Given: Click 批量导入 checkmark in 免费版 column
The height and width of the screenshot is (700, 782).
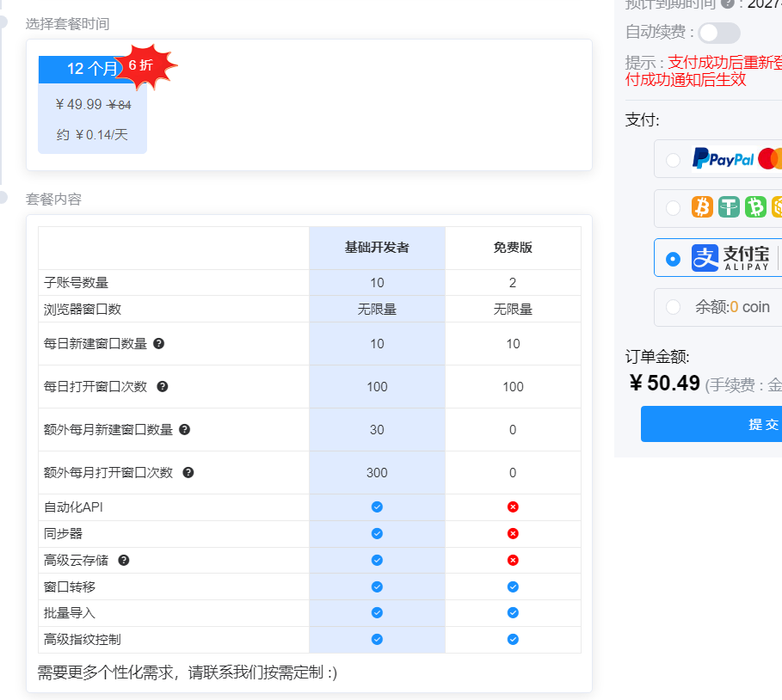Looking at the screenshot, I should pyautogui.click(x=513, y=613).
